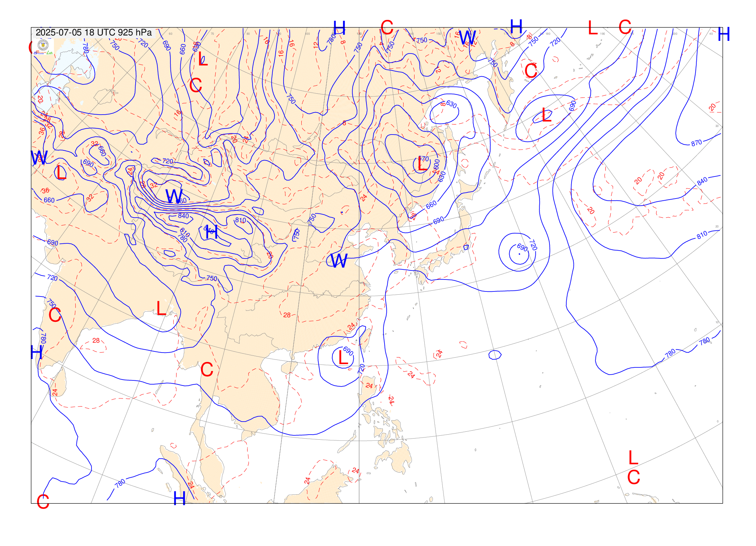Click top-border red 'C' right of first 'H'
Viewport: 756px width, 546px height.
[x=387, y=27]
